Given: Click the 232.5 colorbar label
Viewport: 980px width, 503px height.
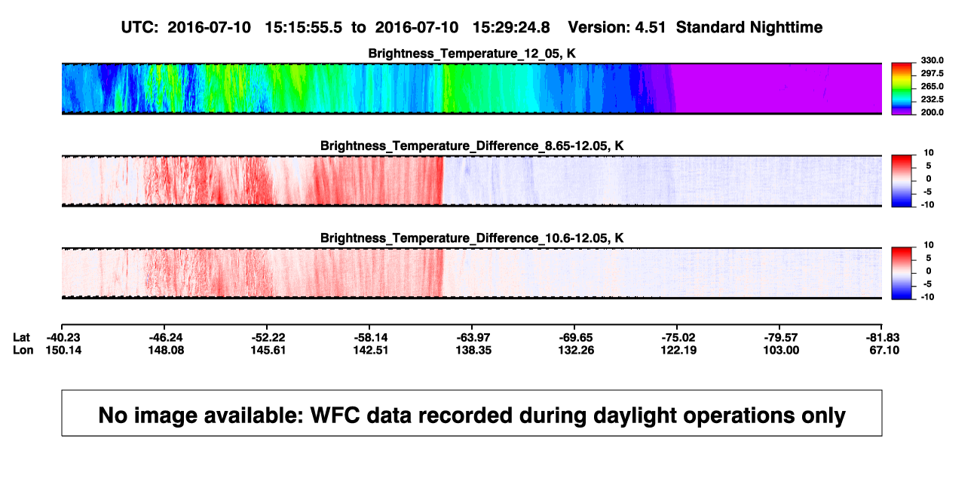Looking at the screenshot, I should coord(933,100).
